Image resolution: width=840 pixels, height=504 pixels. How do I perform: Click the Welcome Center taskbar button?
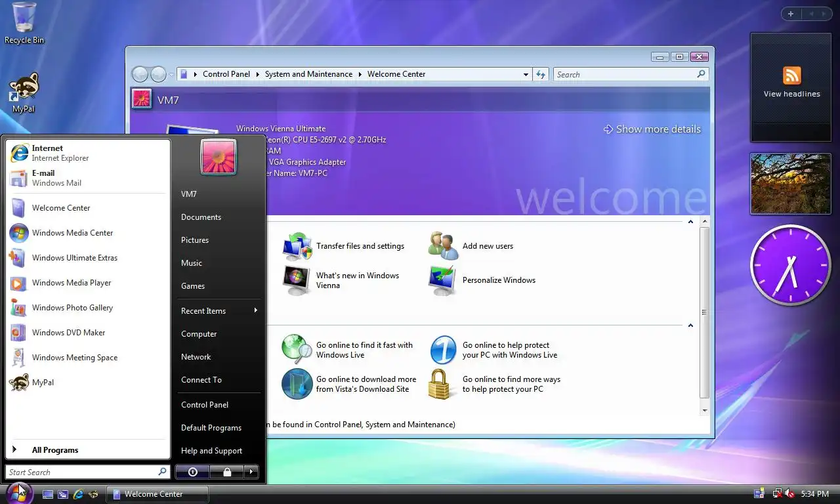pyautogui.click(x=157, y=494)
